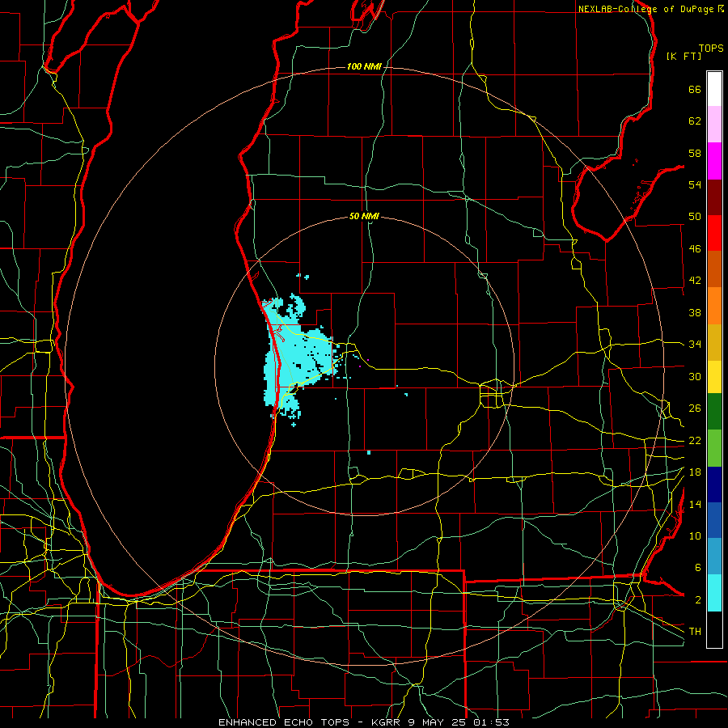
Task: Click the dark green legend swatch
Action: pos(714,412)
